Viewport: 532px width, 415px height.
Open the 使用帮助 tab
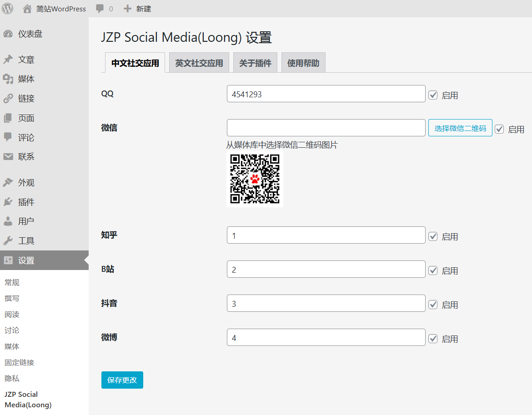(x=303, y=63)
